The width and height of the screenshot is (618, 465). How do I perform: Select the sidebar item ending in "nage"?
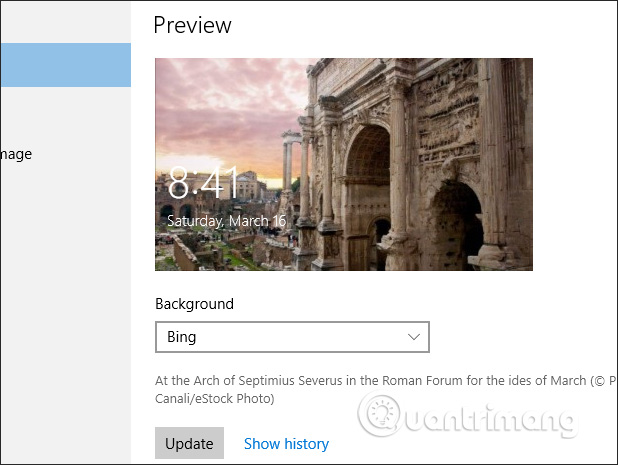point(16,154)
